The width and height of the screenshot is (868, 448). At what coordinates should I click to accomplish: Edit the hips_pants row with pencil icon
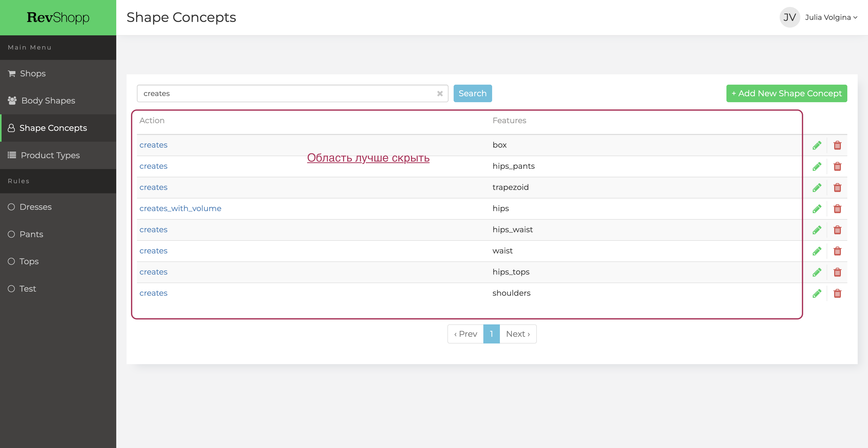point(817,167)
